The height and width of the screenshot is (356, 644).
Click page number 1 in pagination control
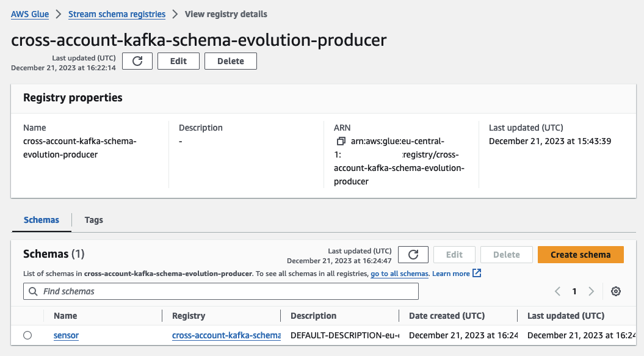[x=574, y=291]
